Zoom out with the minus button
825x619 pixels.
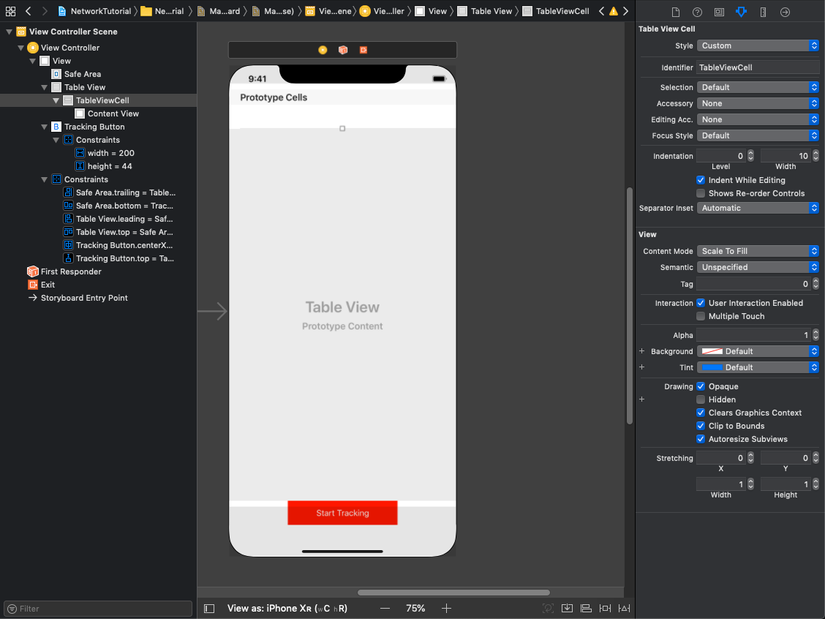(x=385, y=608)
